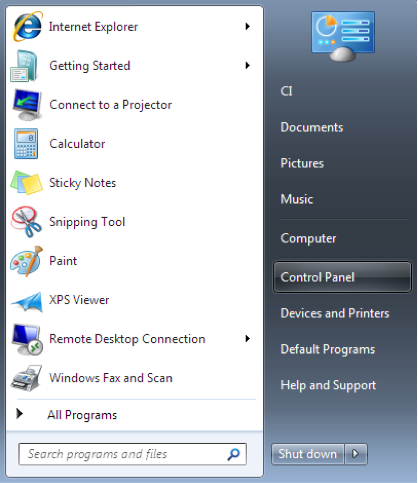418x483 pixels.
Task: Click the Shut down button
Action: click(x=307, y=454)
